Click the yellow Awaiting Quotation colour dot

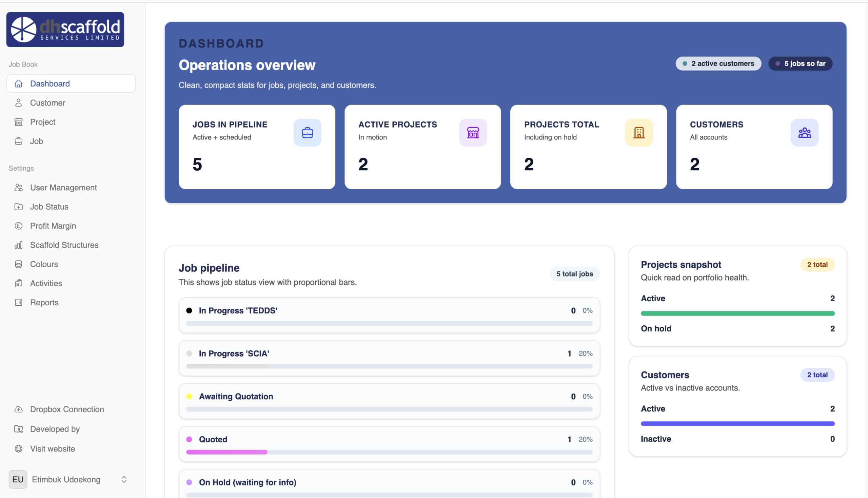tap(189, 397)
